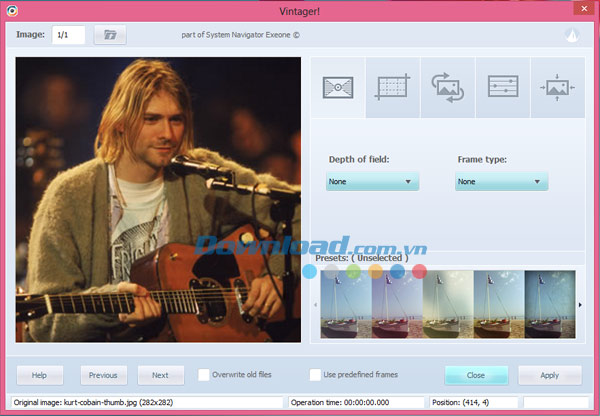Toggle Use predefined frames checkbox

[316, 375]
